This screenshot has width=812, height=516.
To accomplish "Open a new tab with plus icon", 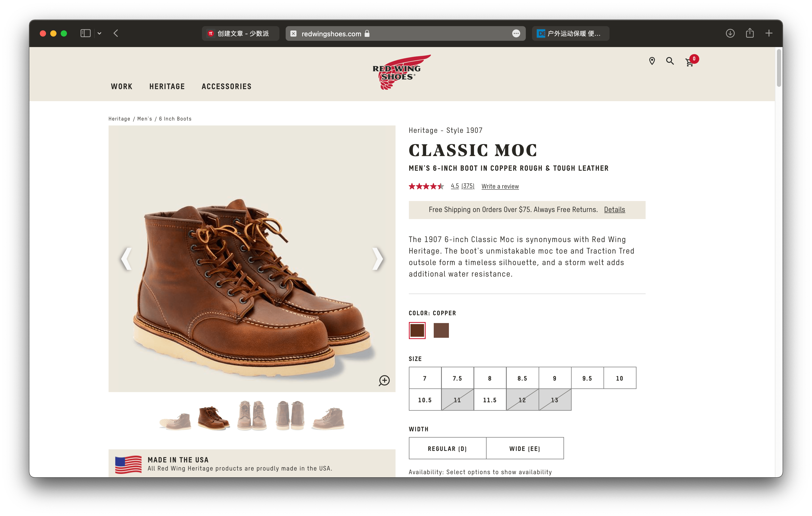I will (x=769, y=33).
